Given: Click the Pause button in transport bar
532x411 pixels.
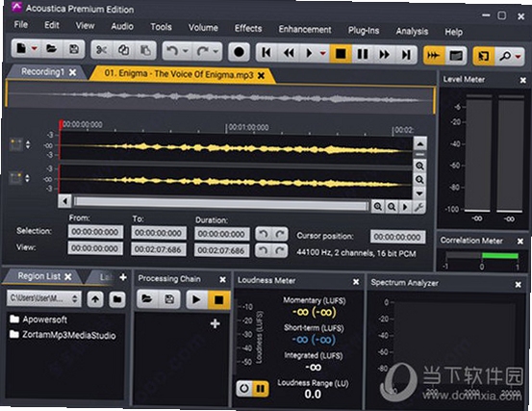Looking at the screenshot, I should point(363,54).
